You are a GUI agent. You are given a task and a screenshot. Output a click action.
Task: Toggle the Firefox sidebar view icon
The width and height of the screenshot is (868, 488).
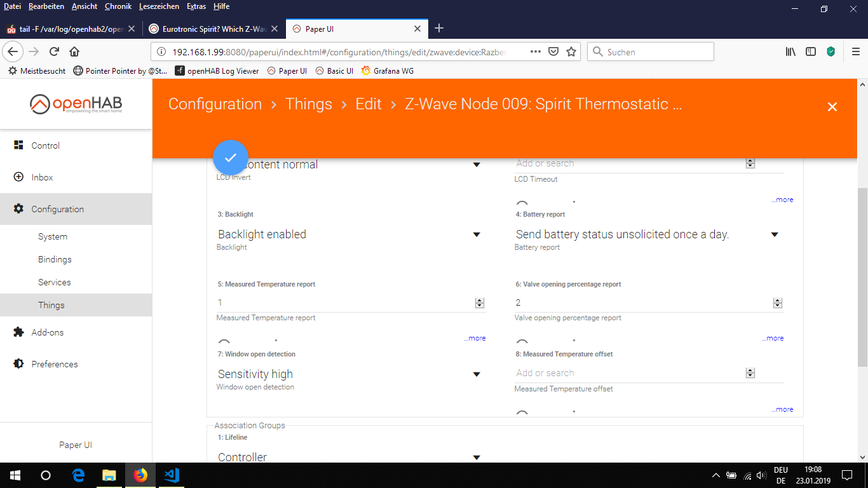[811, 51]
